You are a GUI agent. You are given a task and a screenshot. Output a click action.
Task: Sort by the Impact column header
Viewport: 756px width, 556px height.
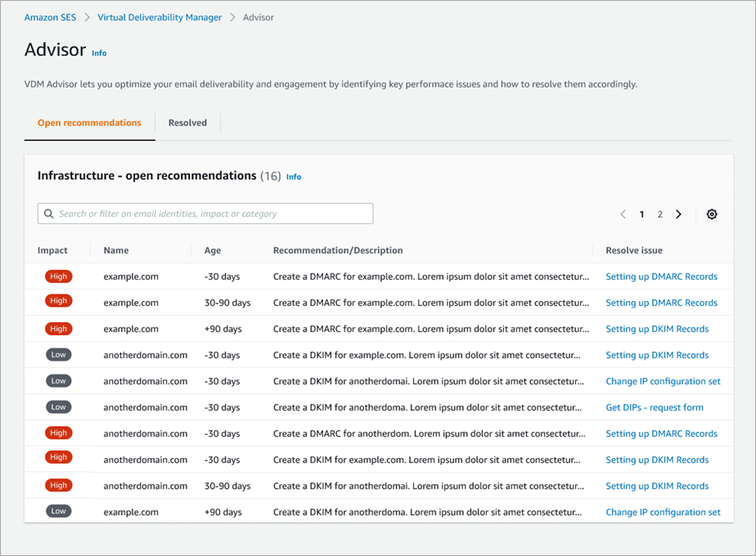[x=52, y=250]
